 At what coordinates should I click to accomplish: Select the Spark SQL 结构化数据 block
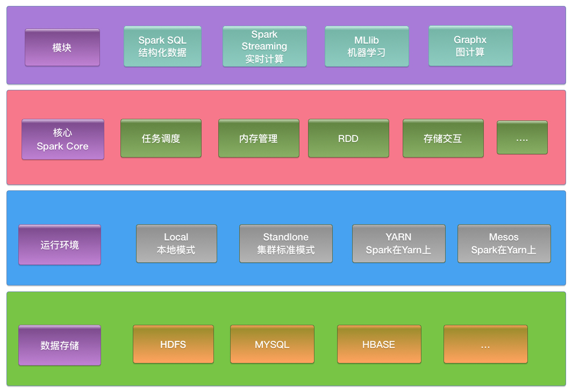[x=162, y=46]
